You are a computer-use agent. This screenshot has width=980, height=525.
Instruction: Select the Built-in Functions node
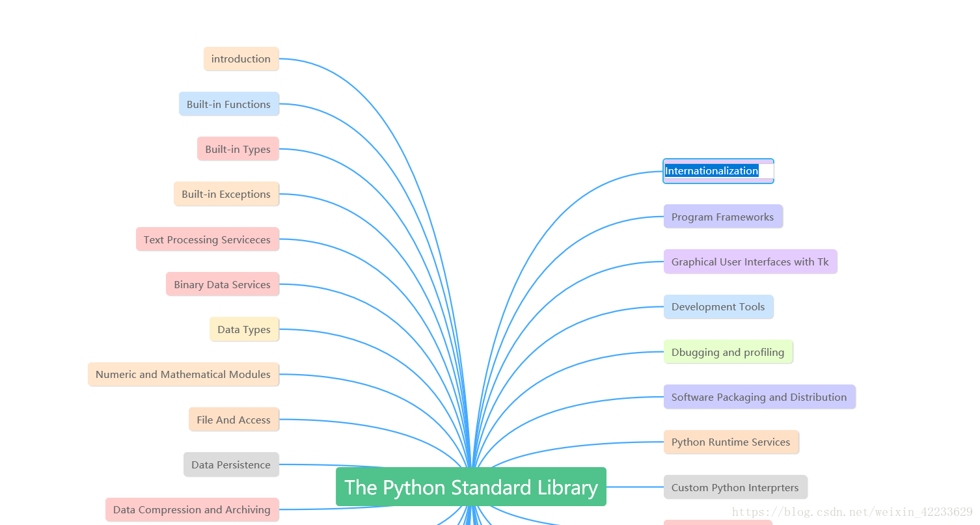229,104
